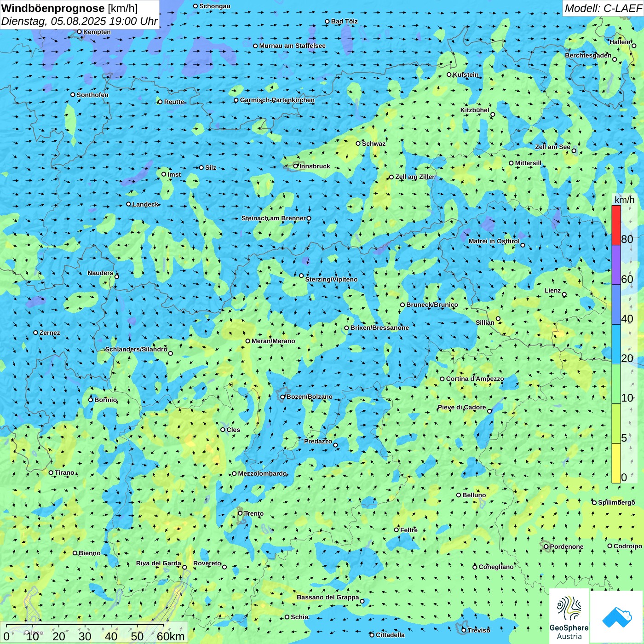Select the Matrei in Osttirol label
This screenshot has width=644, height=644.
point(494,241)
